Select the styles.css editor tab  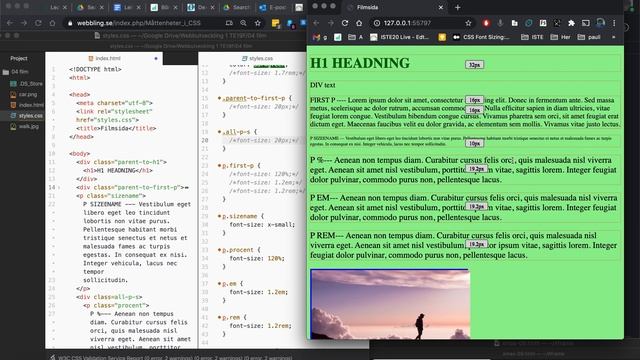[257, 58]
